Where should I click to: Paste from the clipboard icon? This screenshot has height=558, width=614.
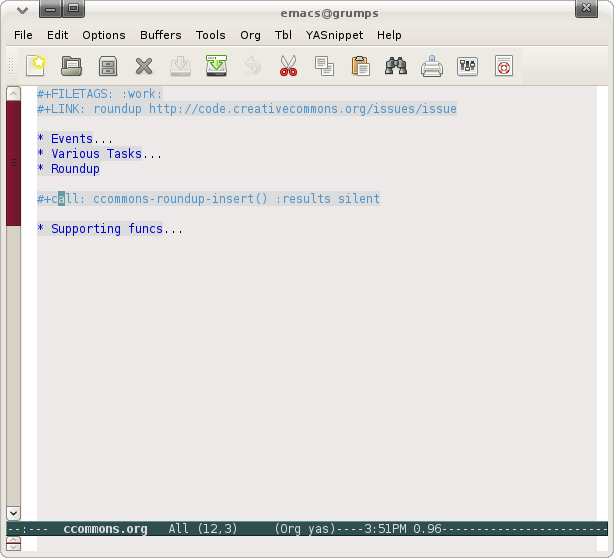(360, 67)
